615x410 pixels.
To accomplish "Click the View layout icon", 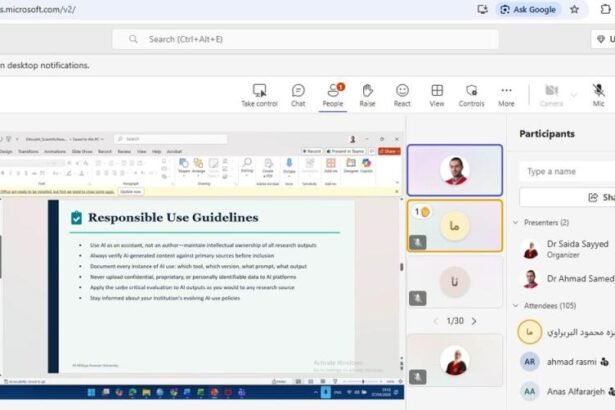I will (x=437, y=94).
